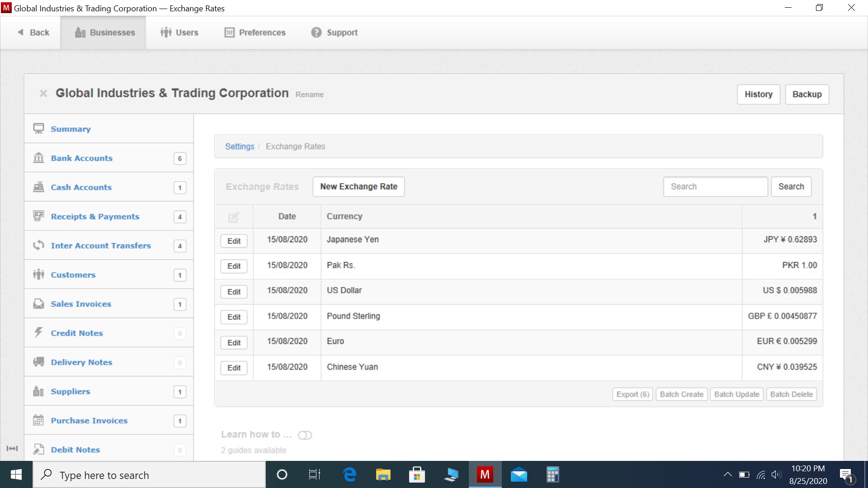
Task: Open Windows Start menu
Action: click(16, 474)
